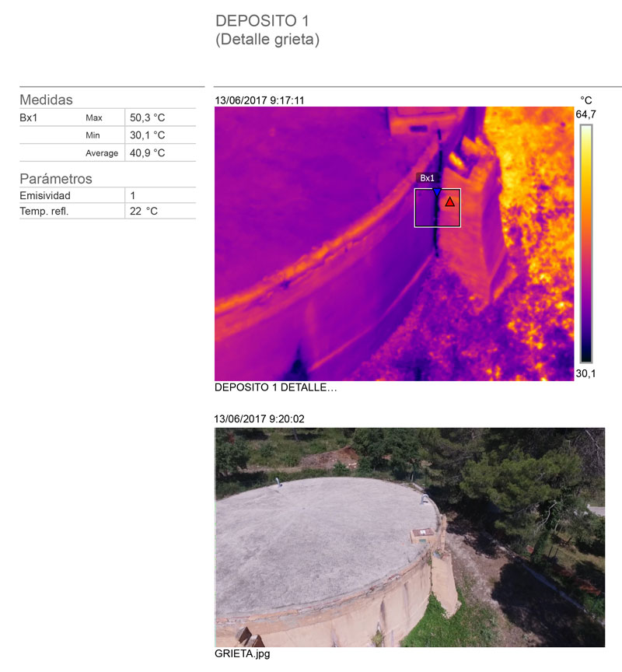Click the temperature color scale bar
Screen dimensions: 622x672
(x=586, y=244)
